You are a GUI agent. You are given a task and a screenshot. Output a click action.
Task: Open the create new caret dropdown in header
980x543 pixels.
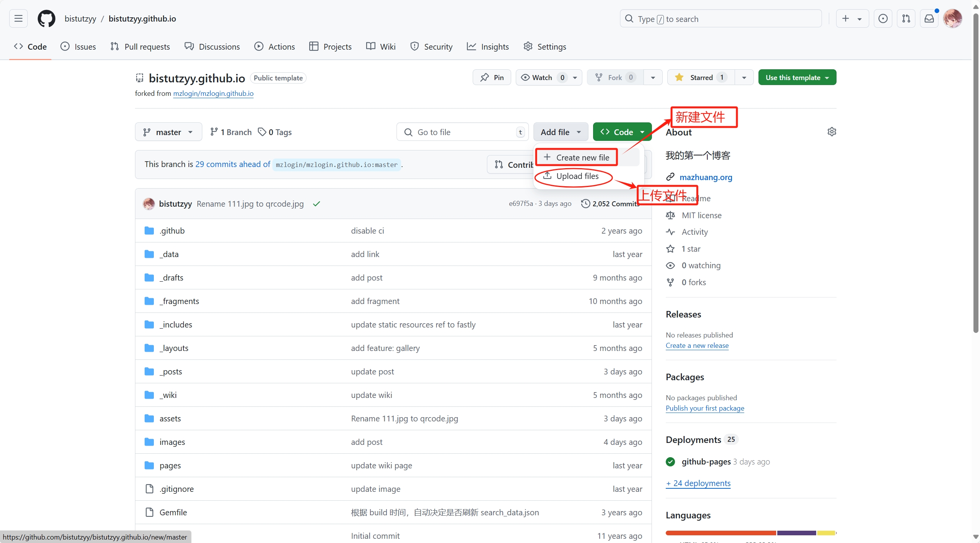860,18
